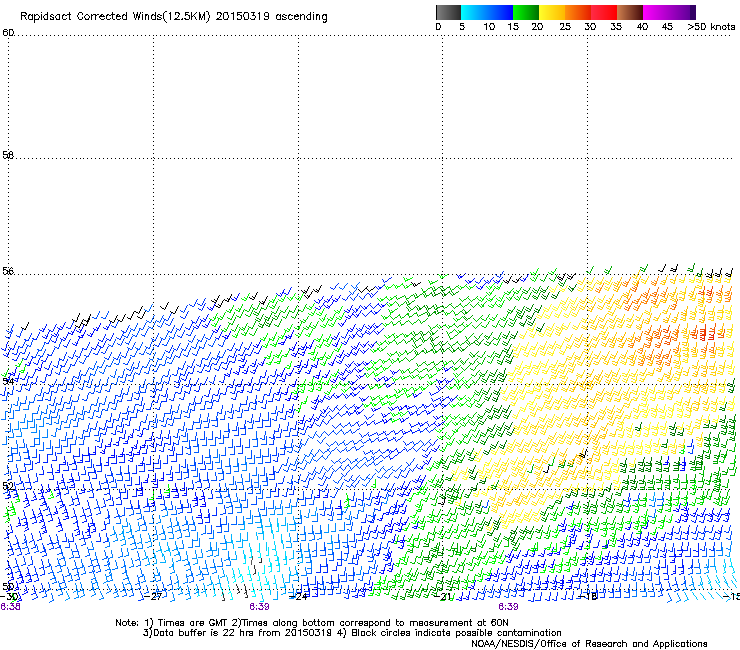
Task: Click the longitude label '-18'
Action: [588, 596]
